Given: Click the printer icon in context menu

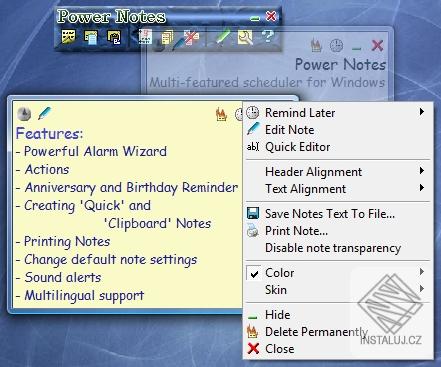Looking at the screenshot, I should (x=253, y=230).
